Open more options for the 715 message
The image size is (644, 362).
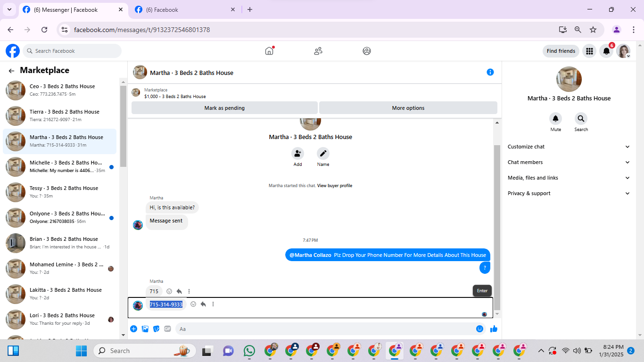(x=189, y=291)
